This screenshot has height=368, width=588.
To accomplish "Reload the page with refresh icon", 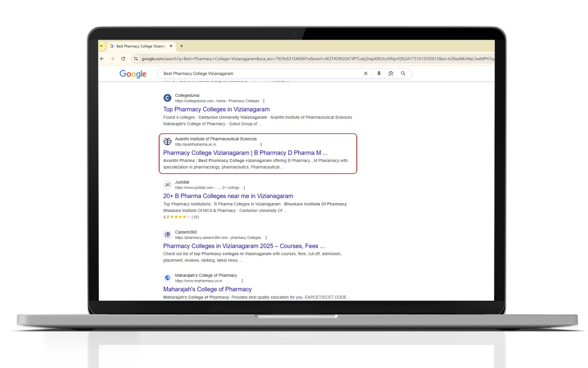I will point(123,59).
